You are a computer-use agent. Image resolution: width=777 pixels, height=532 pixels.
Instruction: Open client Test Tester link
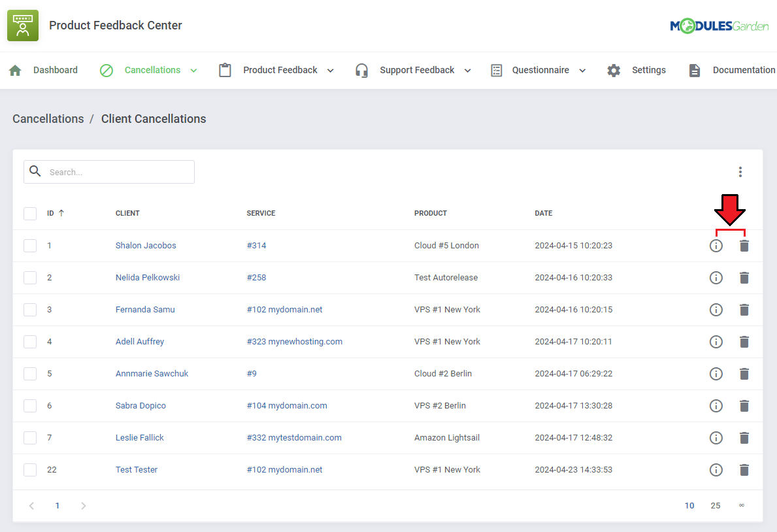click(137, 469)
